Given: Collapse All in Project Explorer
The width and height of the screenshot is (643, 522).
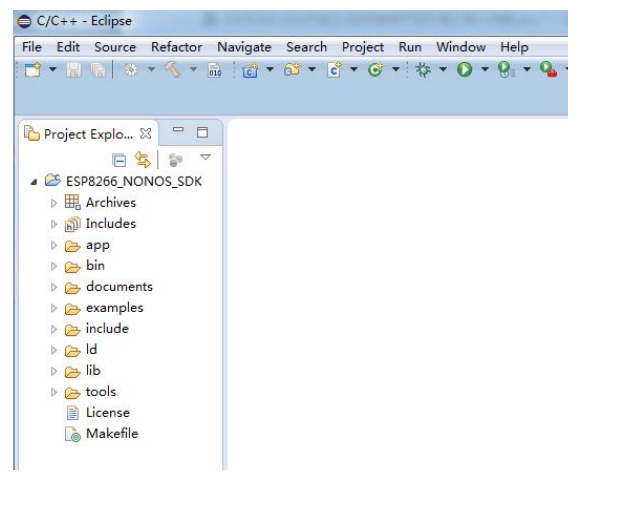Looking at the screenshot, I should coord(119,160).
